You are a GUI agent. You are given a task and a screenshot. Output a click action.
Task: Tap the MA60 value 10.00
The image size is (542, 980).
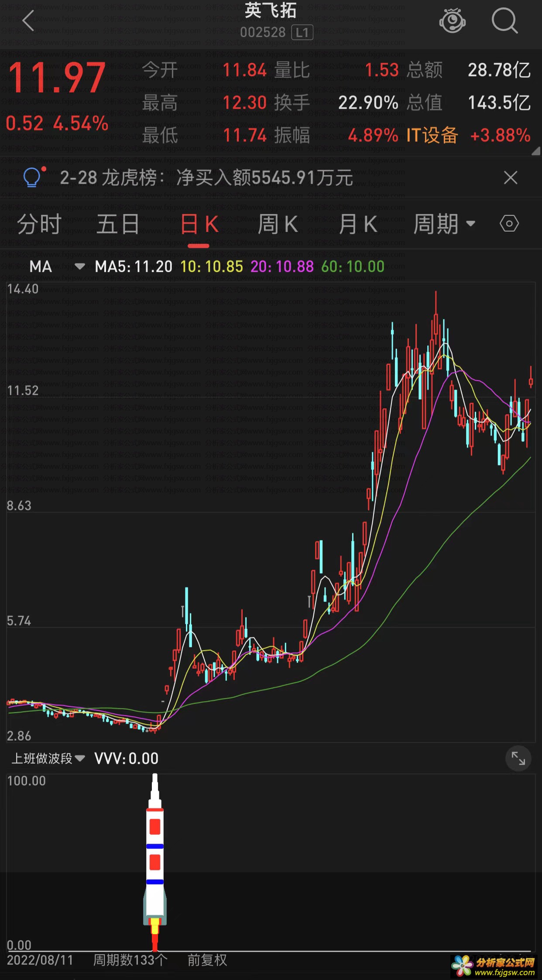point(353,266)
